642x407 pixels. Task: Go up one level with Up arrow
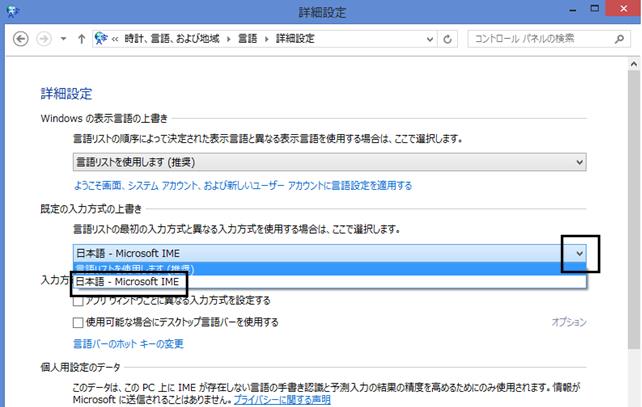point(81,39)
